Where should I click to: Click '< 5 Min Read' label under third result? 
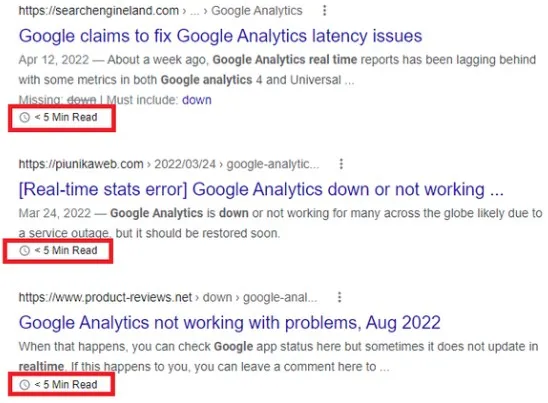click(x=66, y=384)
